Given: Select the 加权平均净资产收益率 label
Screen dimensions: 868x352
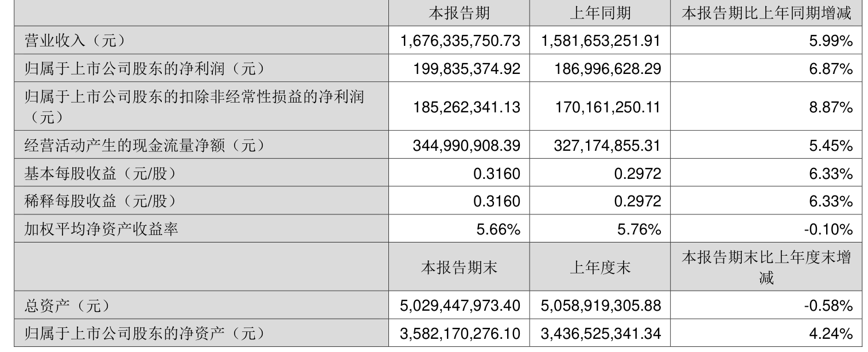Looking at the screenshot, I should pos(101,229).
